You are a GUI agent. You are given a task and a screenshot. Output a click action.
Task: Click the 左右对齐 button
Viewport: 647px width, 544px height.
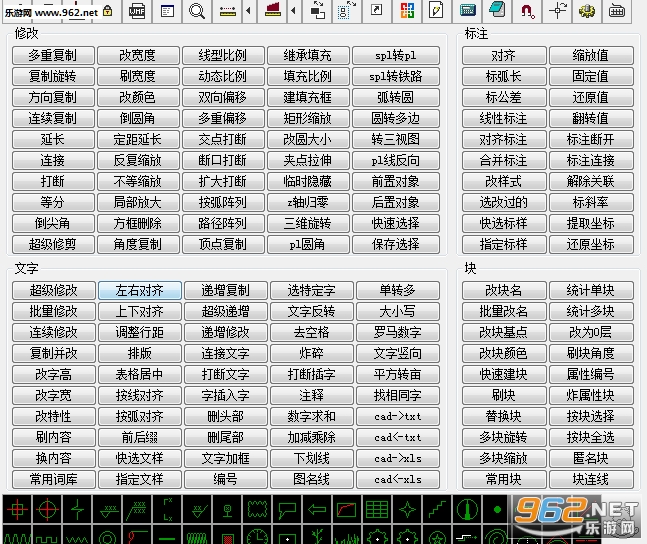coord(140,291)
